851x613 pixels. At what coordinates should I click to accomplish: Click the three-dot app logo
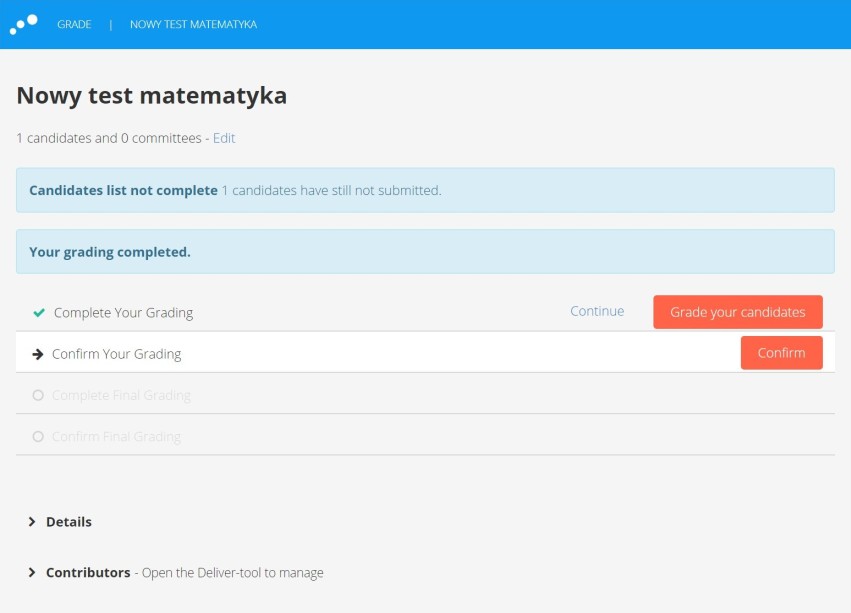(x=23, y=24)
